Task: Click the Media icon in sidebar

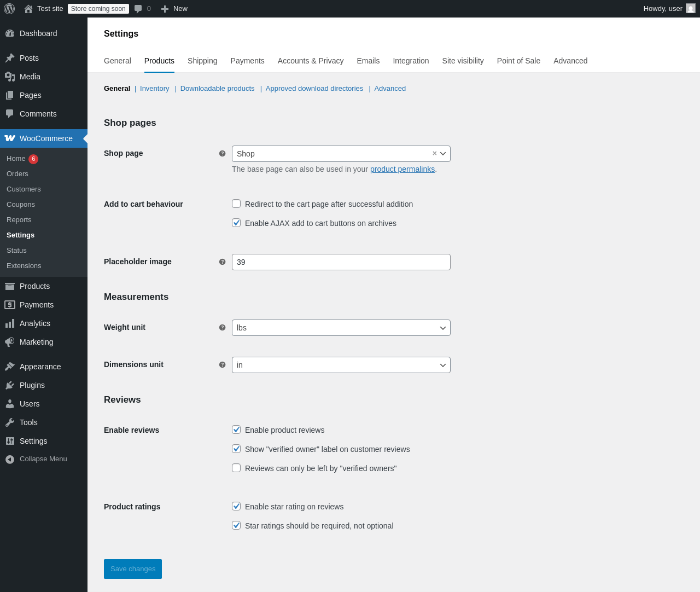Action: coord(10,77)
